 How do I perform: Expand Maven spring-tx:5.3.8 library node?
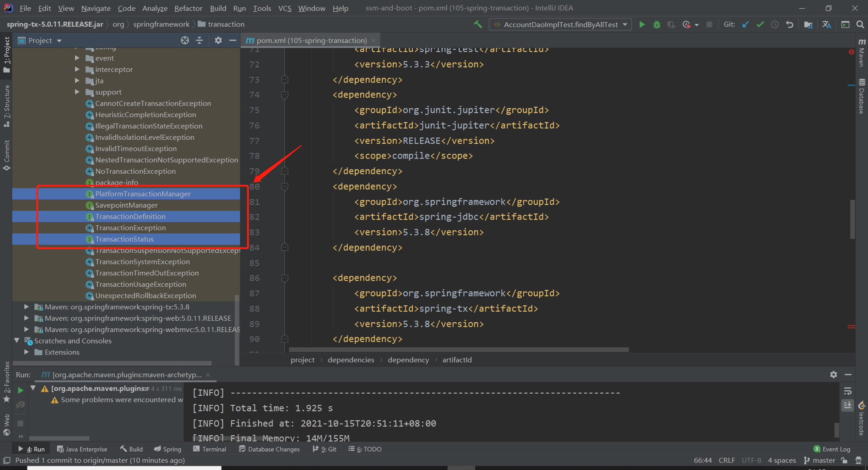coord(26,307)
